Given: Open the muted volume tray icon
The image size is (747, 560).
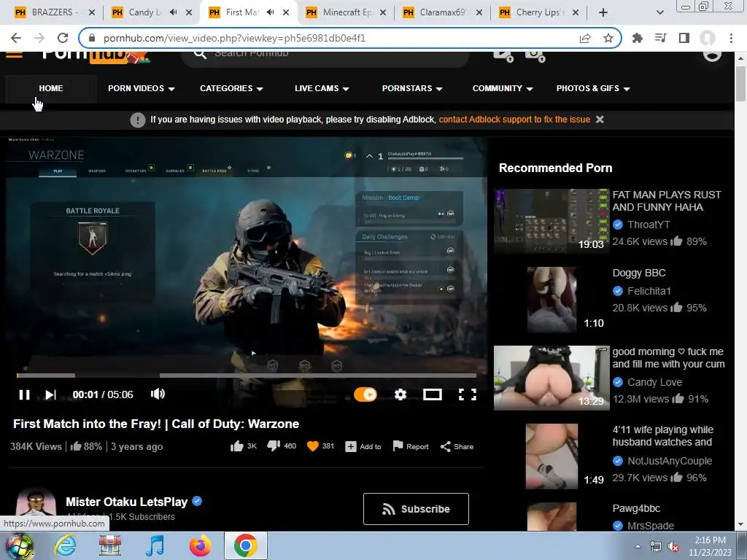Looking at the screenshot, I should (x=673, y=547).
